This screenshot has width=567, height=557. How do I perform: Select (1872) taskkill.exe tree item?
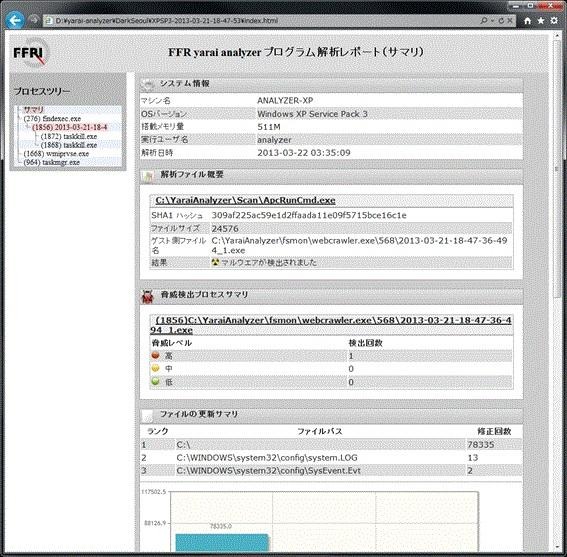click(69, 136)
